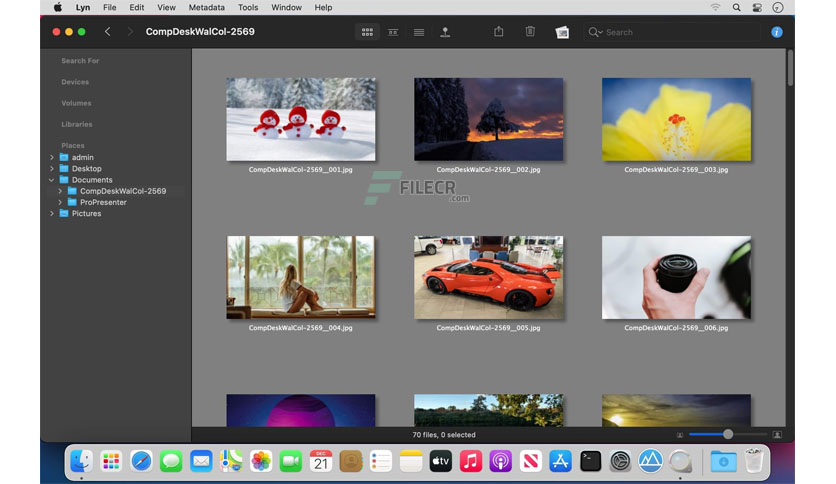Select the hand holding lens thumbnail
The height and width of the screenshot is (484, 836).
677,277
